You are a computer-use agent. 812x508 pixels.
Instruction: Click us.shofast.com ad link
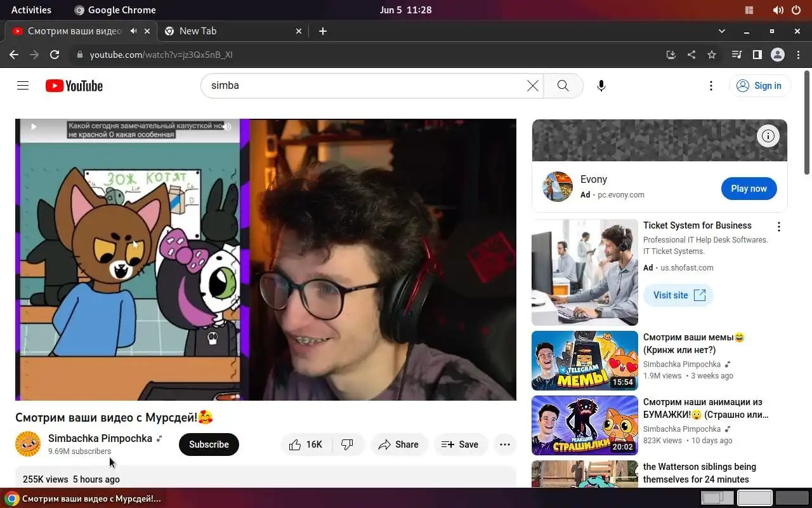pyautogui.click(x=687, y=268)
